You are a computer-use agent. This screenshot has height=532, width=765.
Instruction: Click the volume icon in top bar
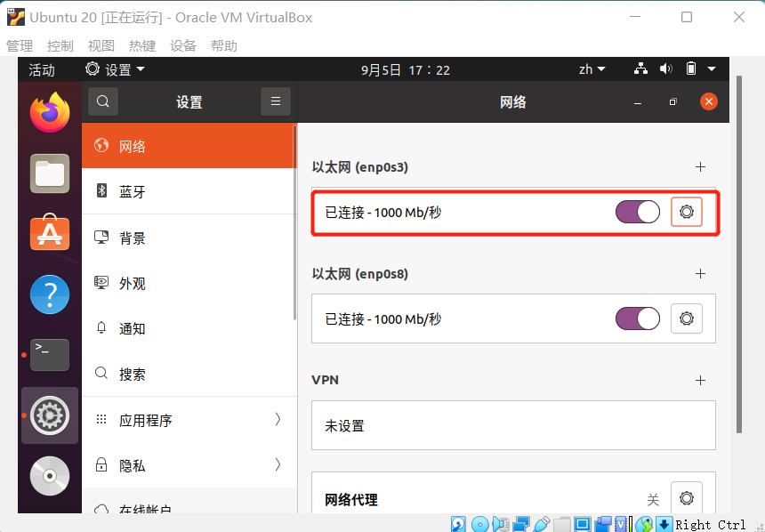tap(666, 69)
